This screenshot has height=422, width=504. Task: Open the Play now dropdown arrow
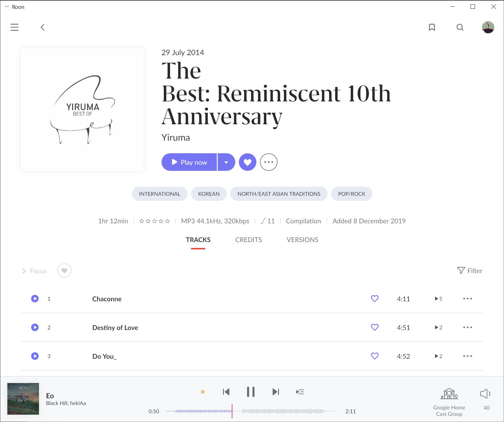click(226, 162)
